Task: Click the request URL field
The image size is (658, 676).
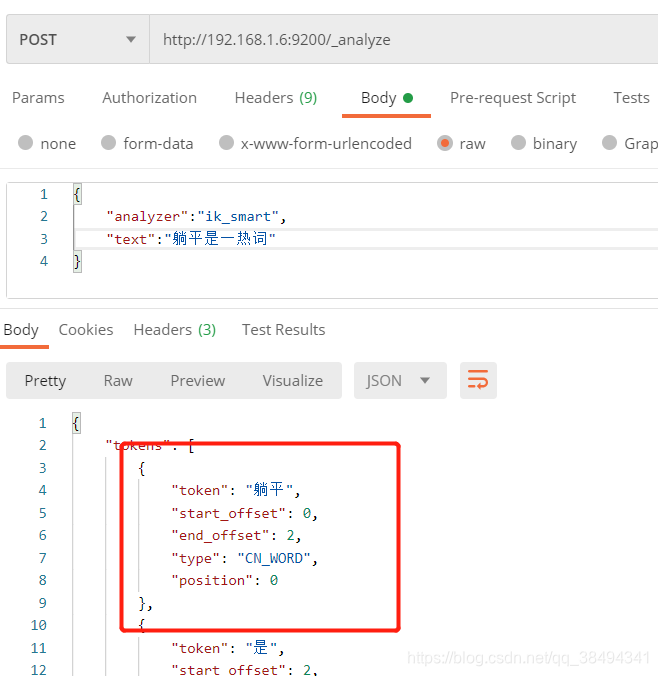Action: (400, 40)
